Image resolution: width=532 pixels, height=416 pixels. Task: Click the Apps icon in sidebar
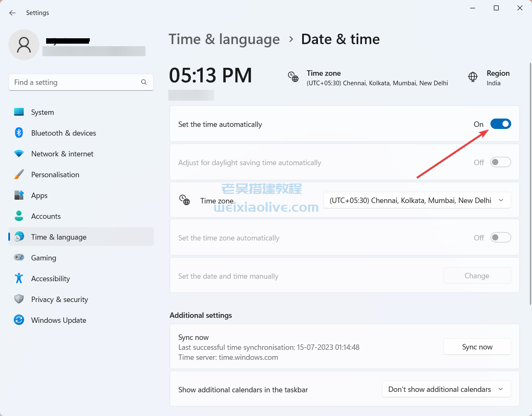pyautogui.click(x=19, y=195)
